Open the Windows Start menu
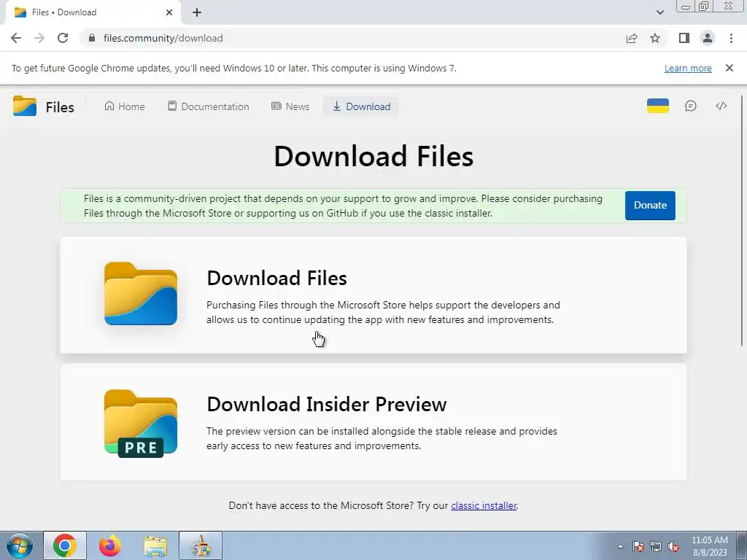 point(20,545)
